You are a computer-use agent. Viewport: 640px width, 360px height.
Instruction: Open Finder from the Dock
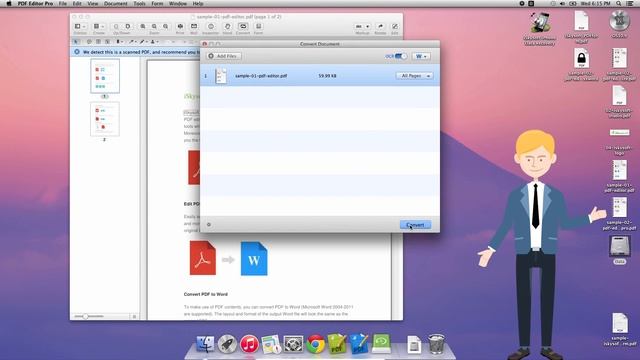coord(205,344)
